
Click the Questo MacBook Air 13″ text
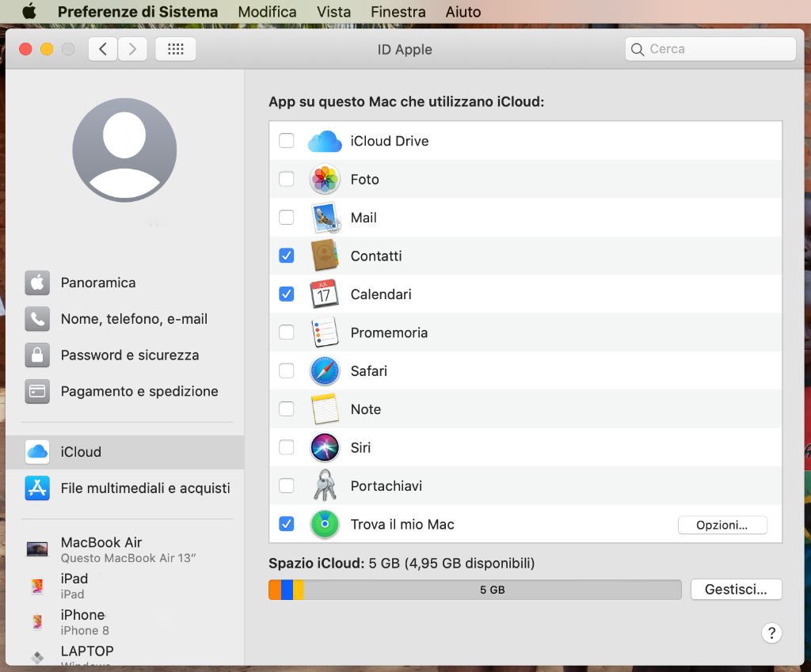tap(128, 558)
